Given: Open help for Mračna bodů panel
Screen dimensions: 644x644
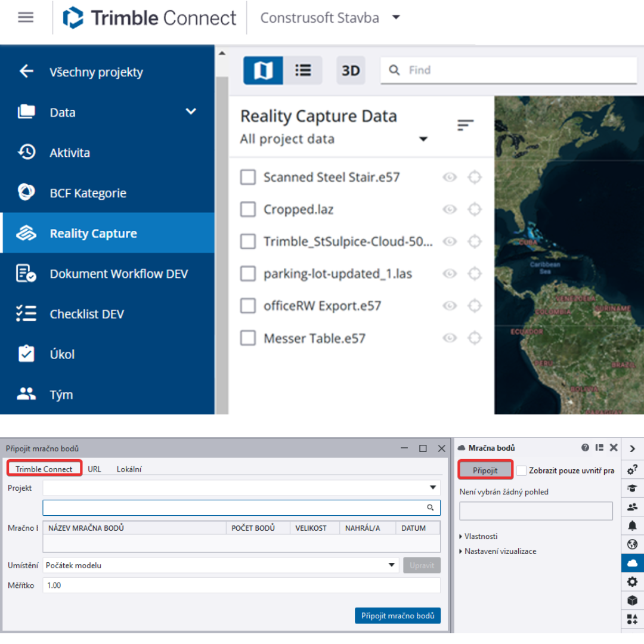Looking at the screenshot, I should coord(586,447).
